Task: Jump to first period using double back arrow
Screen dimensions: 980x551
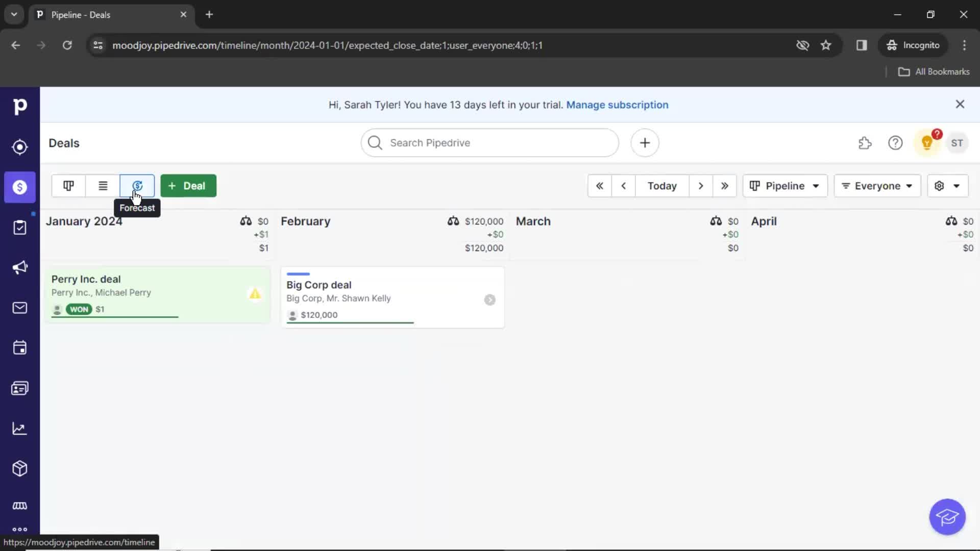Action: point(599,186)
